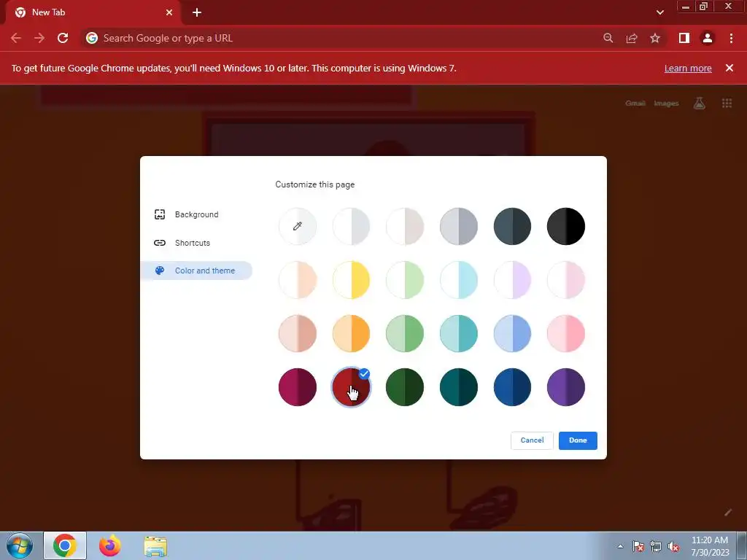Open the profile avatar menu
Image resolution: width=747 pixels, height=560 pixels.
pos(708,38)
